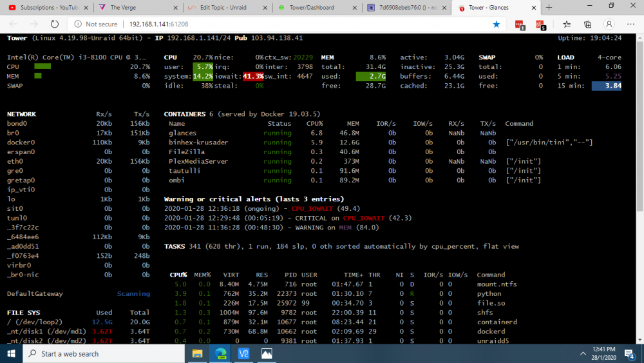Click the used memory 2.7G value

pyautogui.click(x=371, y=76)
